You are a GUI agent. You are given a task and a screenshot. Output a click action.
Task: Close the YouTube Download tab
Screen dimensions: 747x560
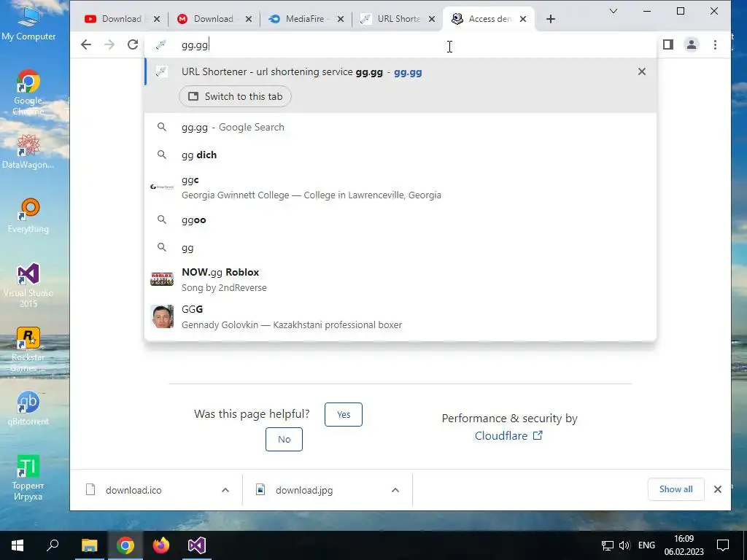coord(157,19)
